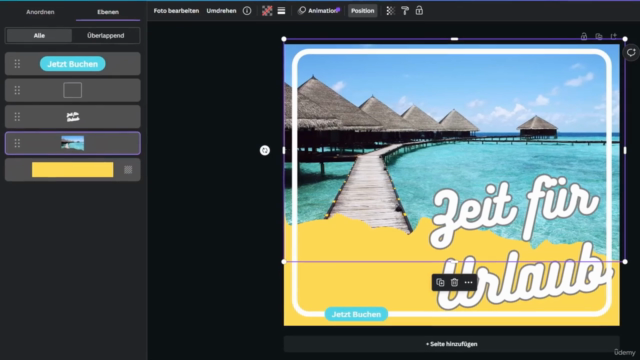Lock the element with padlock icon
Screen dimensions: 640x360
419,11
